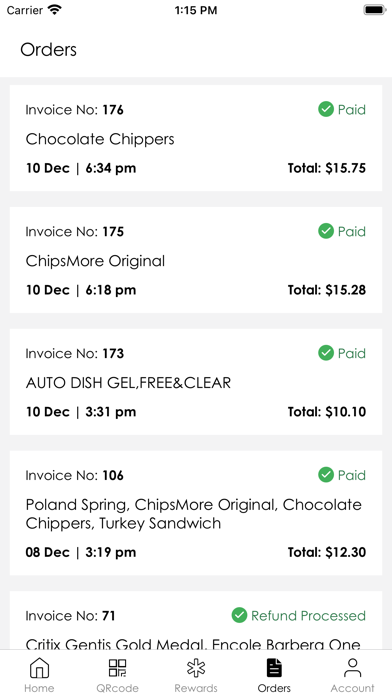
Task: Click the green check on invoice 175
Action: (326, 231)
